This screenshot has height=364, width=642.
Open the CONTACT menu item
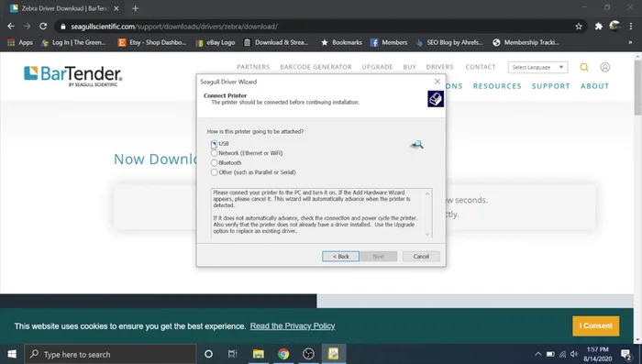click(x=481, y=67)
